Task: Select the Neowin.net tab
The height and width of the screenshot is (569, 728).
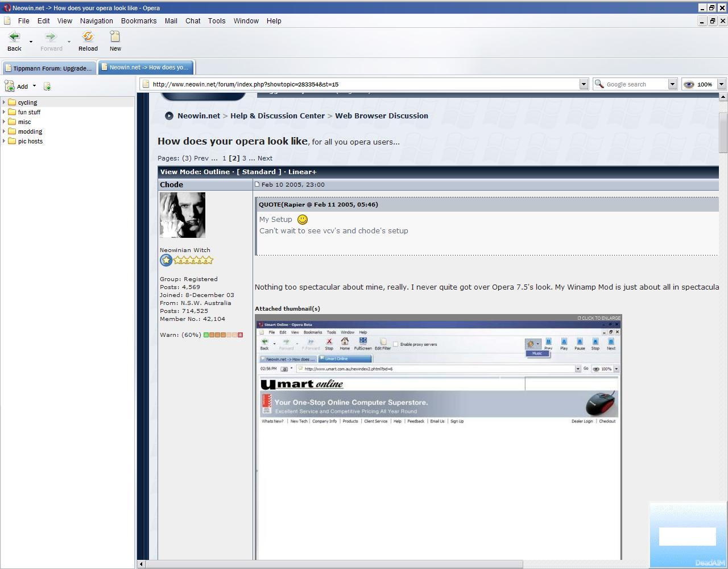Action: 146,67
